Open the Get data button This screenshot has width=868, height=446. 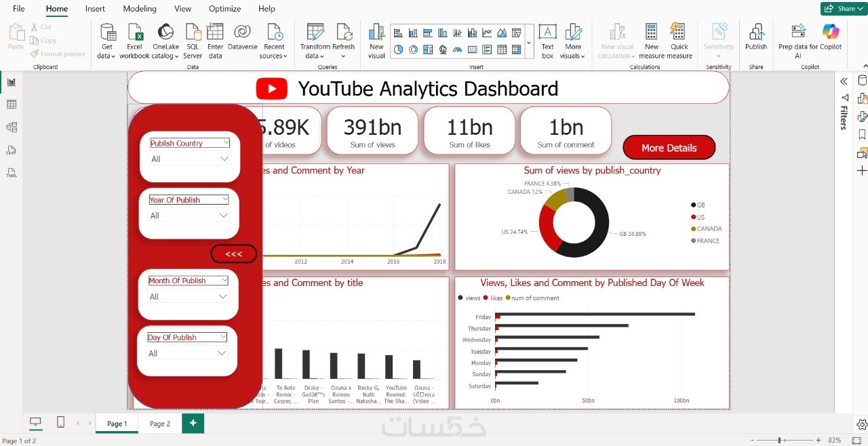(107, 41)
